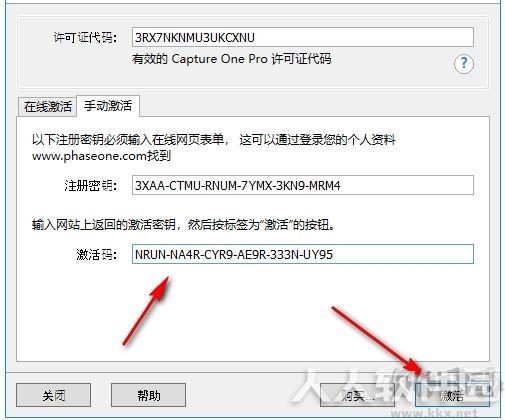Screen dimensions: 505x420
Task: Click the blue question mark help icon
Action: point(464,63)
